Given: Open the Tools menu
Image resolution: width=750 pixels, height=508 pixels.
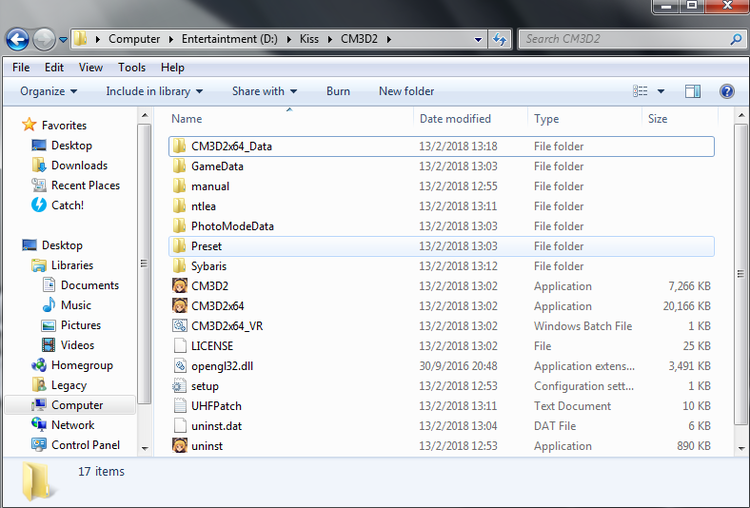Looking at the screenshot, I should tap(132, 67).
